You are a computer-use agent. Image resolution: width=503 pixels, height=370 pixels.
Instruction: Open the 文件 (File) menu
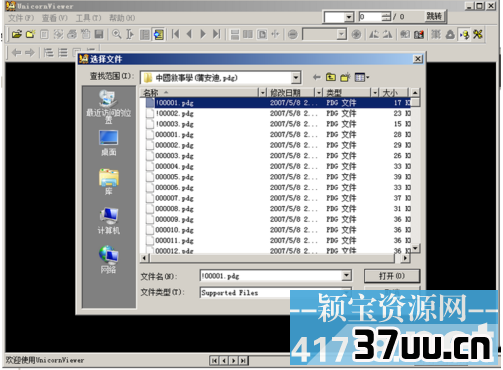coord(21,18)
